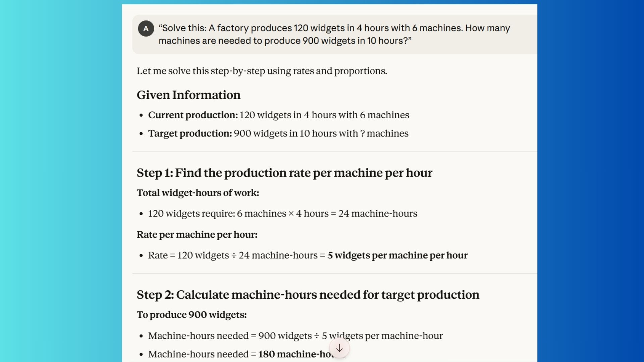Click the user avatar labeled A
This screenshot has width=644, height=362.
point(146,28)
